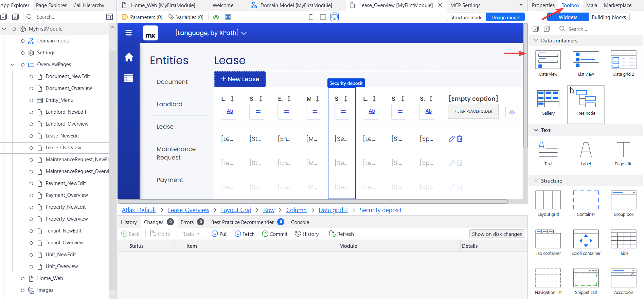Show Widgets in the toolbox
The width and height of the screenshot is (644, 299).
(568, 17)
